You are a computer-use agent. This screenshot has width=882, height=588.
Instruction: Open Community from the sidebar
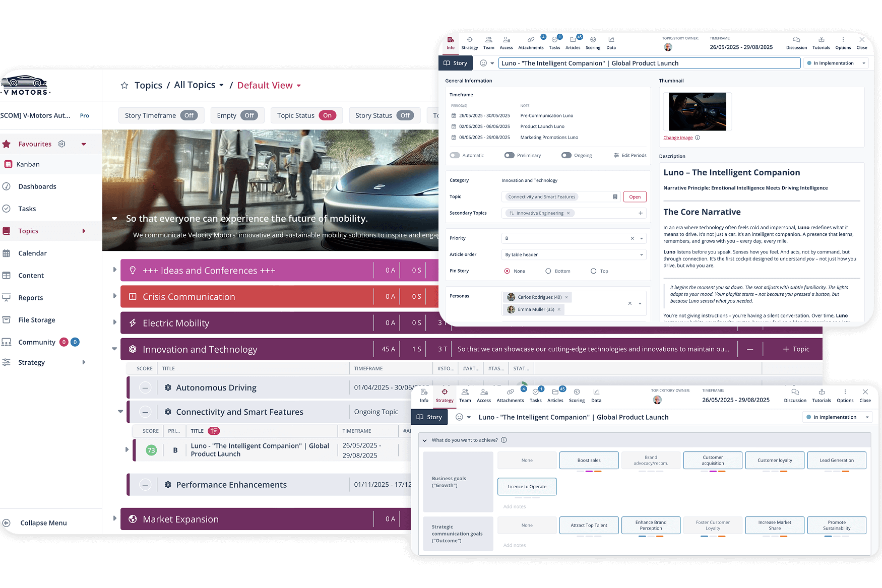(37, 342)
